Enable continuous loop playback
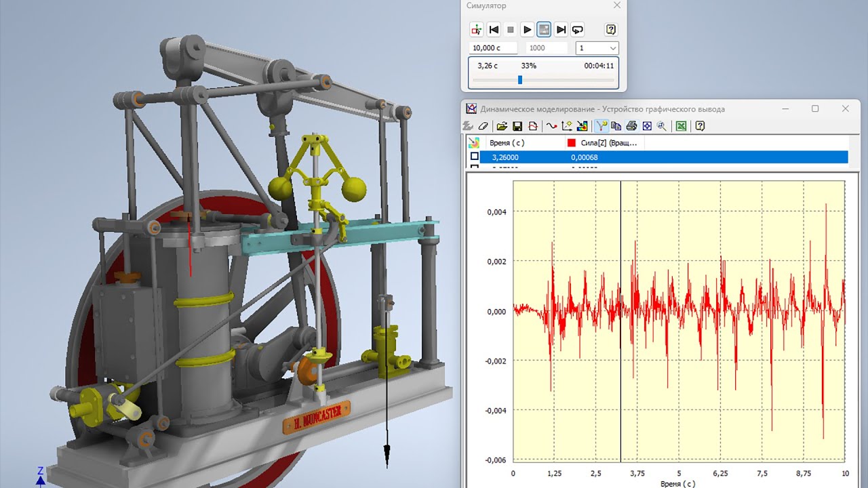The image size is (868, 488). coord(578,30)
